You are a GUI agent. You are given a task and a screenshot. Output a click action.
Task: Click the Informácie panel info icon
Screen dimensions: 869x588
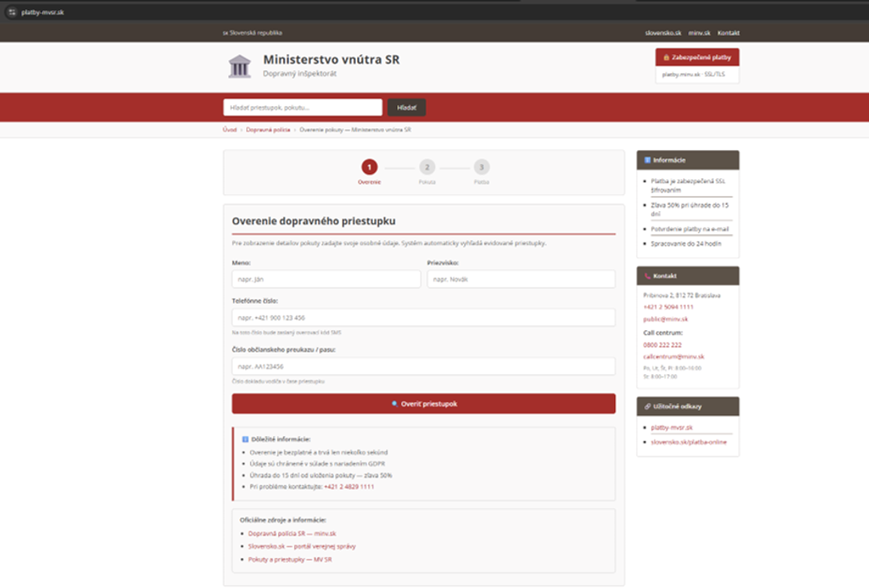tap(647, 160)
